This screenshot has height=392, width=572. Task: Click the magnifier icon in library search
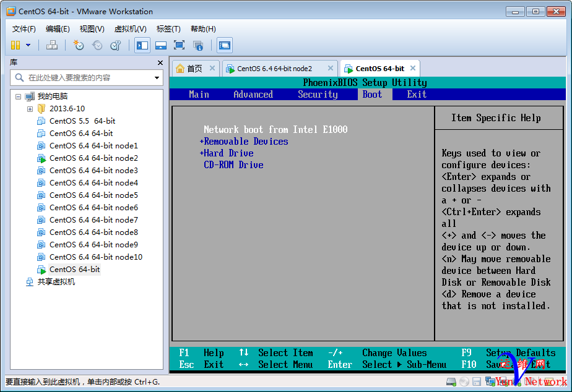point(19,77)
